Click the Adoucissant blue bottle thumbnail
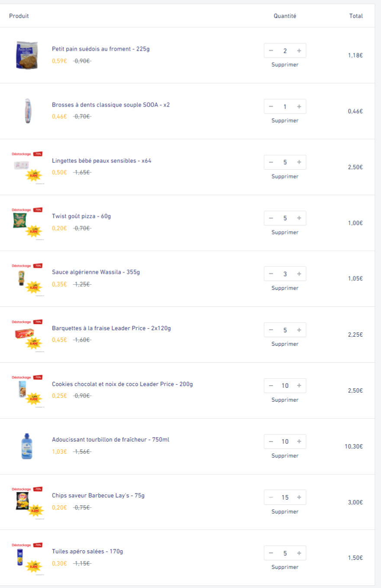Viewport: 381px width, 588px height. point(27,446)
